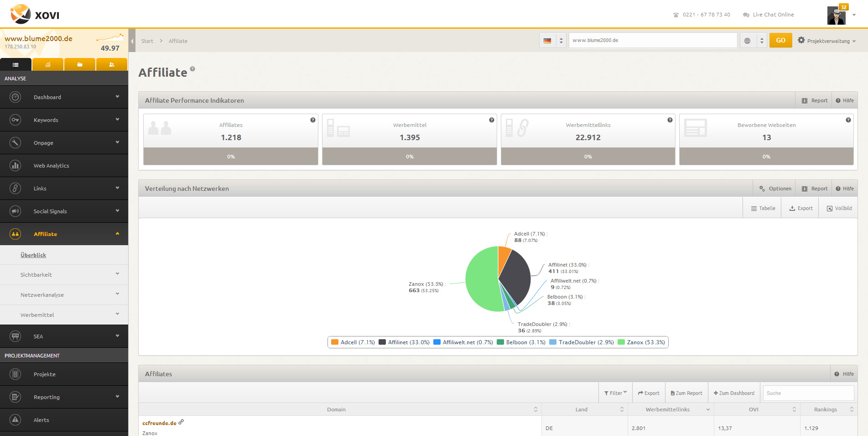Click the GO button
Screen dimensions: 868x436
pos(781,40)
